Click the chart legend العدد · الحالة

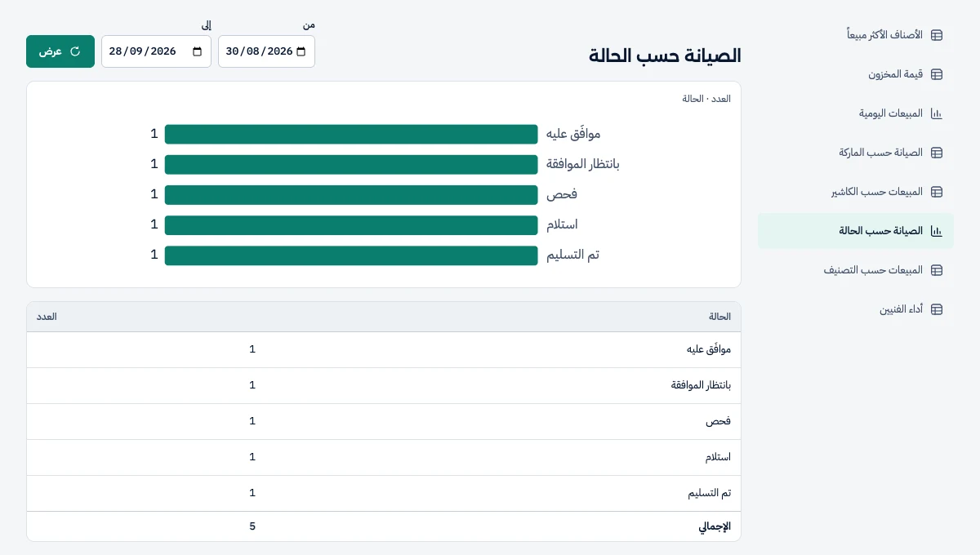point(706,99)
